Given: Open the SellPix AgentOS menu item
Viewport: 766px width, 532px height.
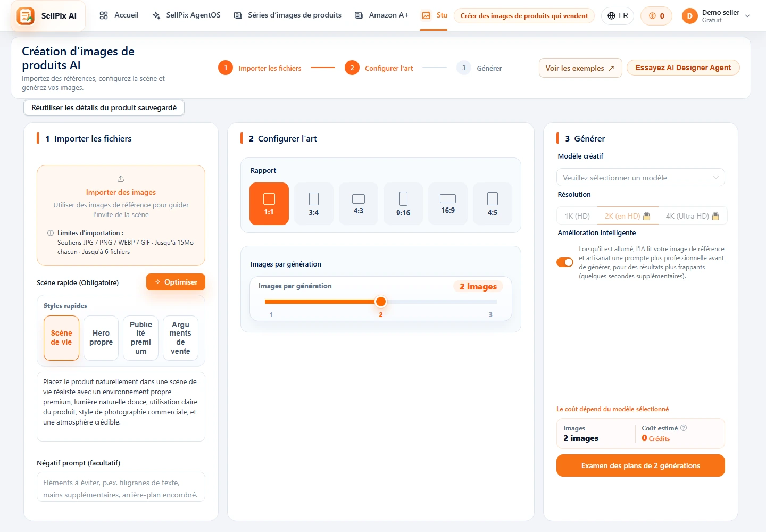Looking at the screenshot, I should [x=186, y=15].
